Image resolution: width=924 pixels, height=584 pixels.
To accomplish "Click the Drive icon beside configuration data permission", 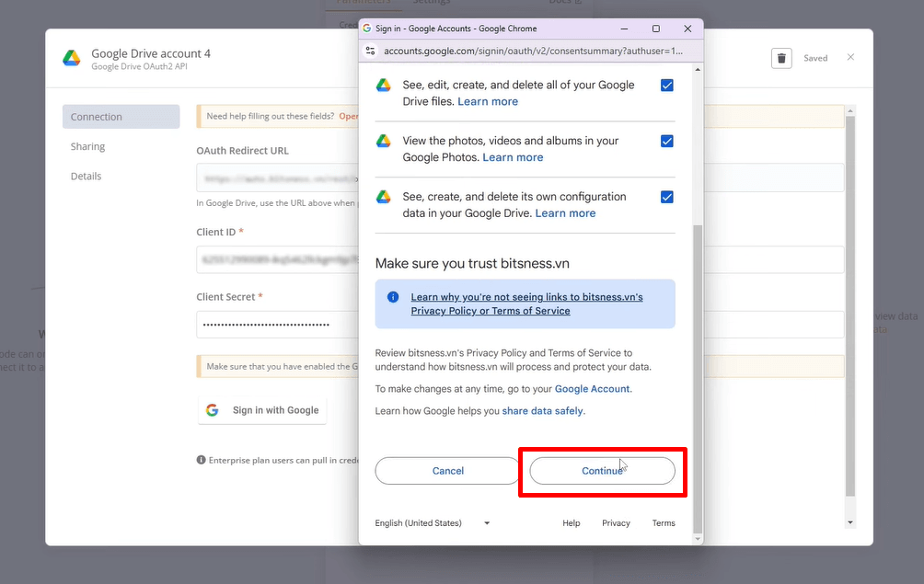I will 384,197.
